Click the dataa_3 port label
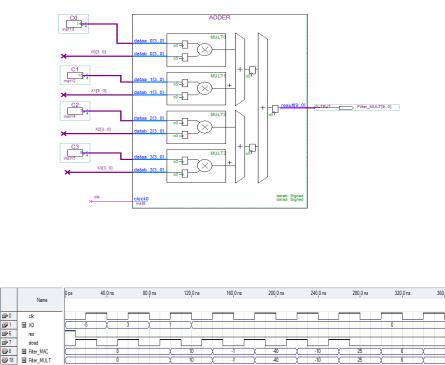 point(149,157)
